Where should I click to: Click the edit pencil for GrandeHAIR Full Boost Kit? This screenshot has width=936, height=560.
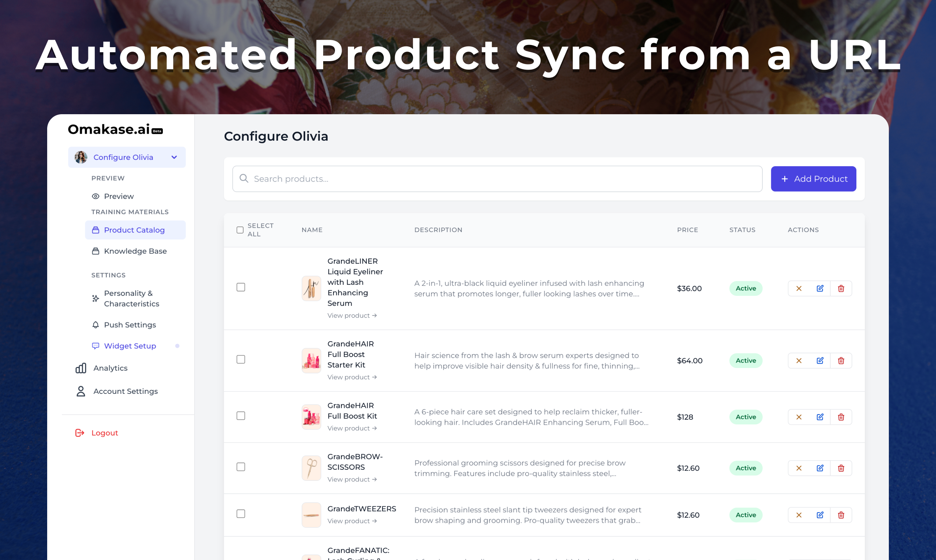click(x=820, y=417)
